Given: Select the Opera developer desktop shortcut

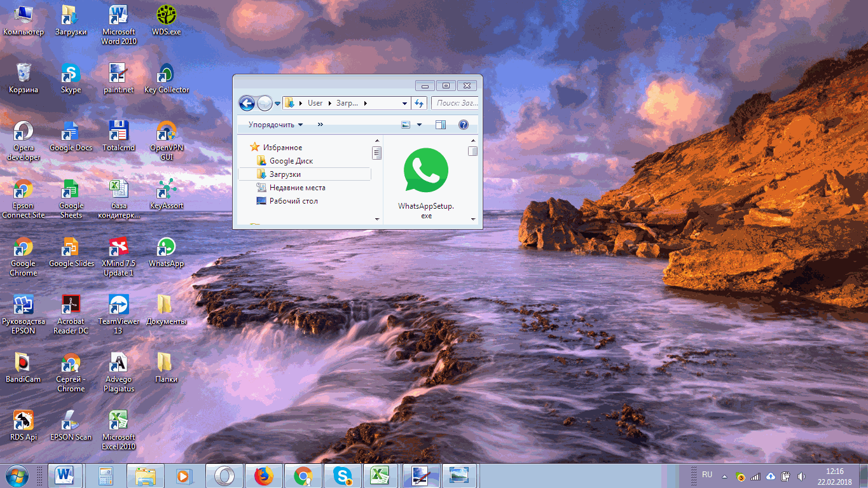Looking at the screenshot, I should (x=24, y=141).
